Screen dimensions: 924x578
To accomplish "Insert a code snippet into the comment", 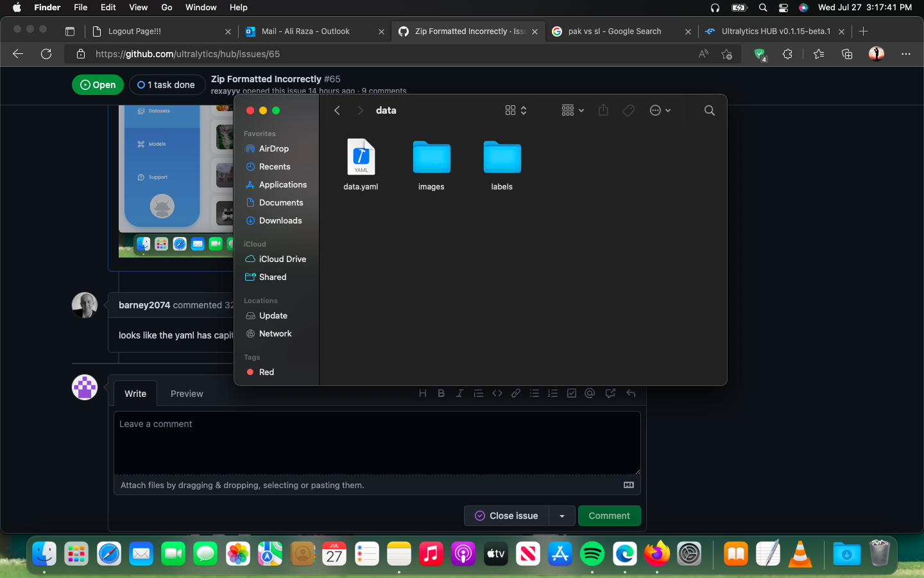I will click(x=497, y=392).
